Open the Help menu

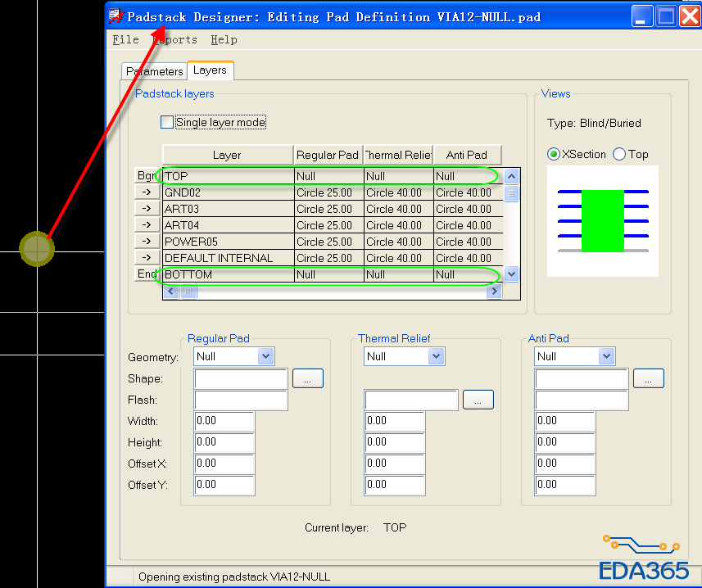[224, 40]
